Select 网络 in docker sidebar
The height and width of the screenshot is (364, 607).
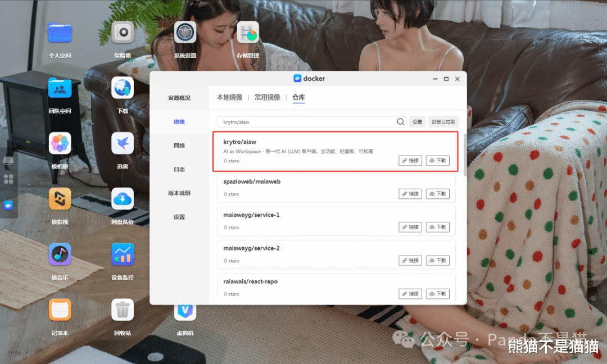(x=179, y=145)
